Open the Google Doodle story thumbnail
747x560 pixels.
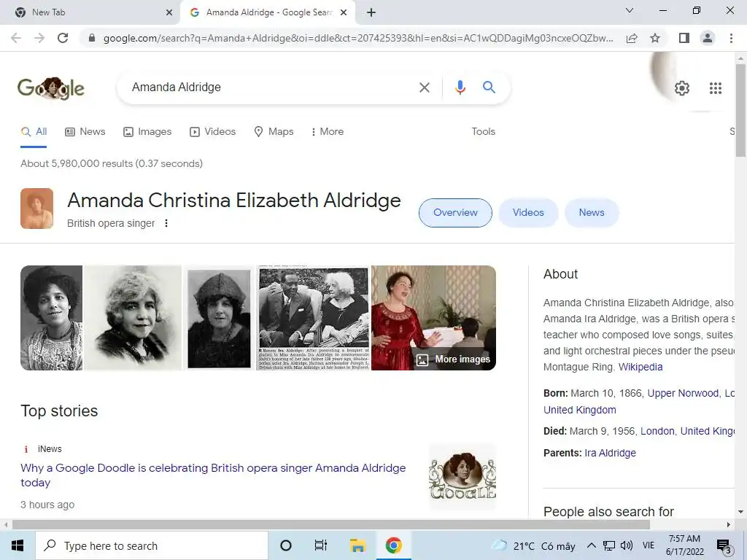click(x=462, y=476)
